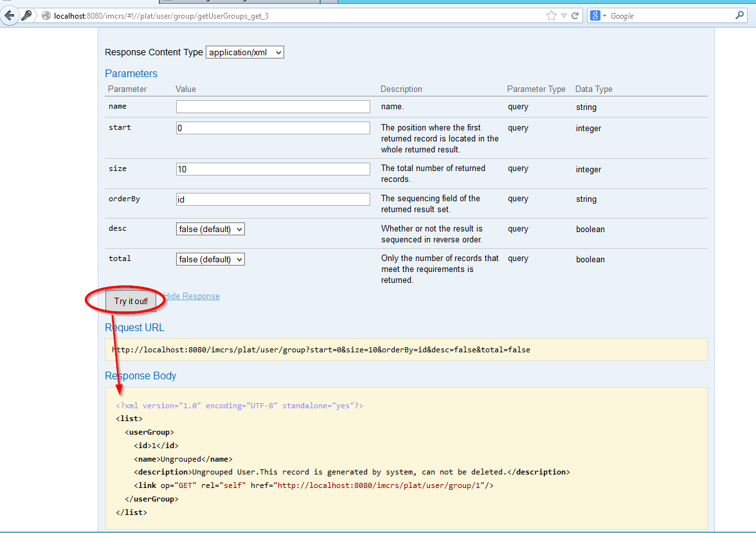This screenshot has width=756, height=533.
Task: Click inside the name parameter field
Action: 273,106
